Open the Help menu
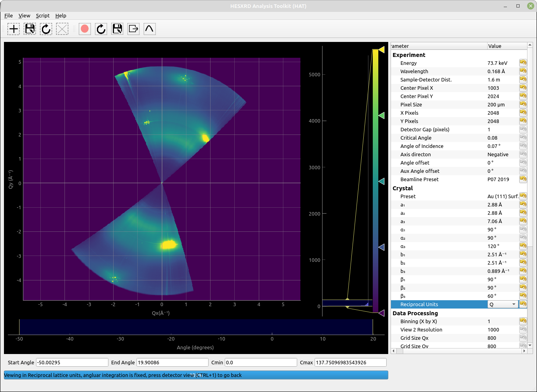This screenshot has height=392, width=537. coord(61,15)
